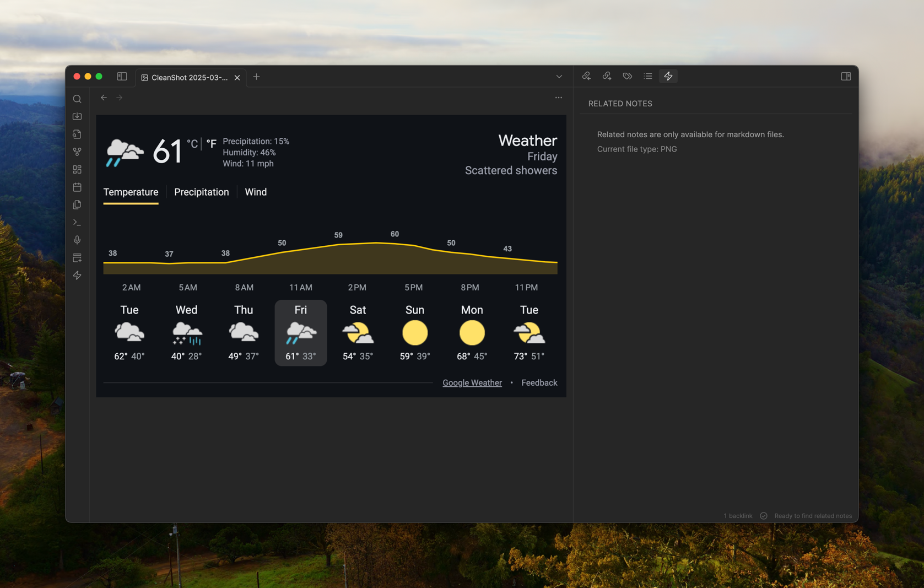924x588 pixels.
Task: Click the add-card stack ribbon icon
Action: click(77, 258)
